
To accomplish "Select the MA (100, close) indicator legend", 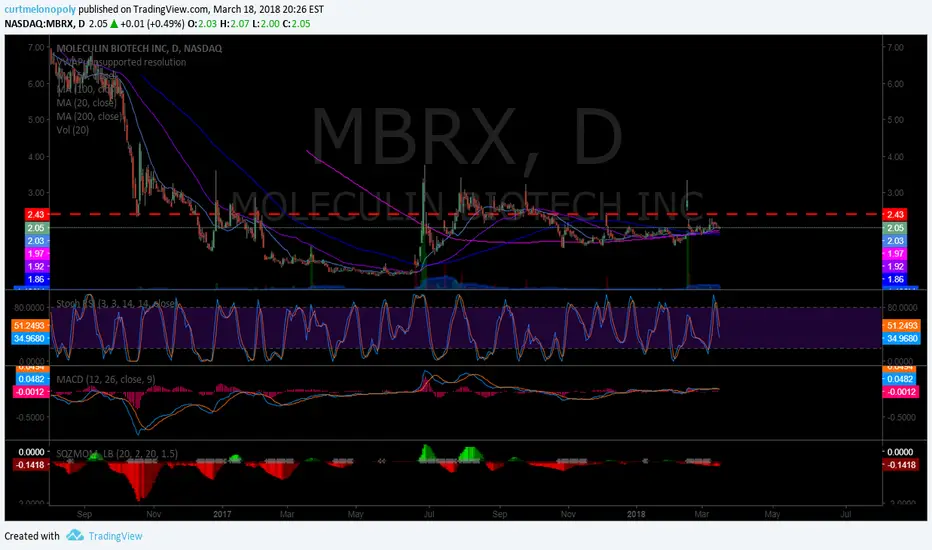I will click(87, 89).
